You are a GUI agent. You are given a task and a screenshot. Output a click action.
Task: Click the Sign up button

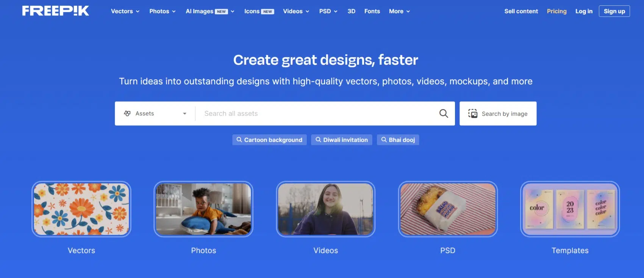point(614,11)
